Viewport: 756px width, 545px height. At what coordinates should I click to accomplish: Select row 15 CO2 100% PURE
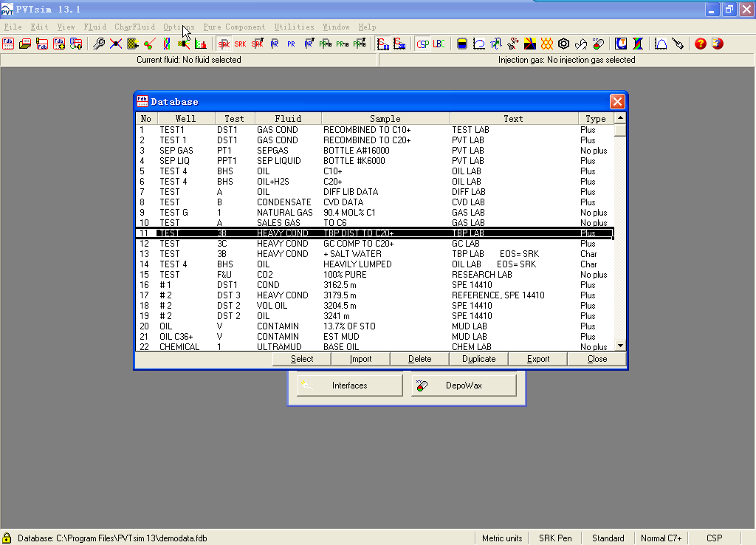pos(374,275)
